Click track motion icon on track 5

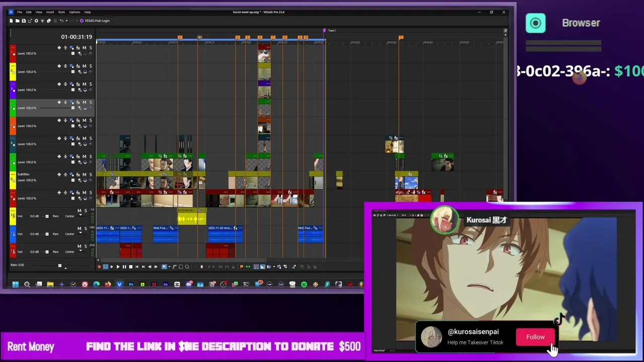click(59, 120)
